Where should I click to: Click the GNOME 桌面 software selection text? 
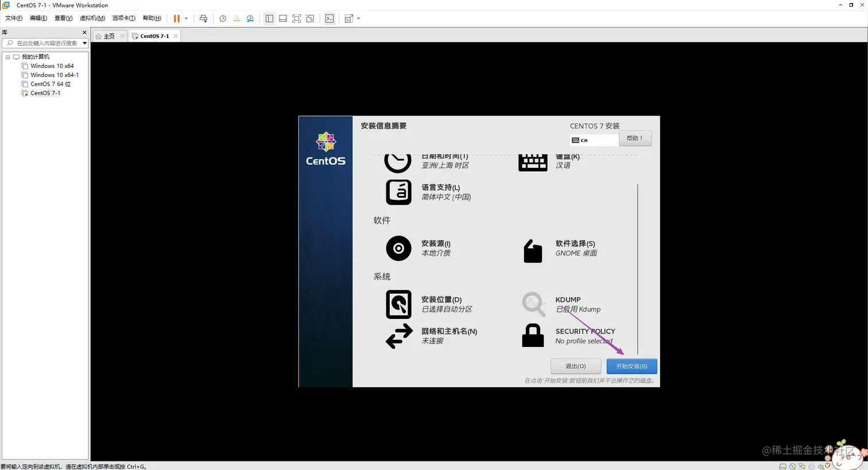pos(576,253)
